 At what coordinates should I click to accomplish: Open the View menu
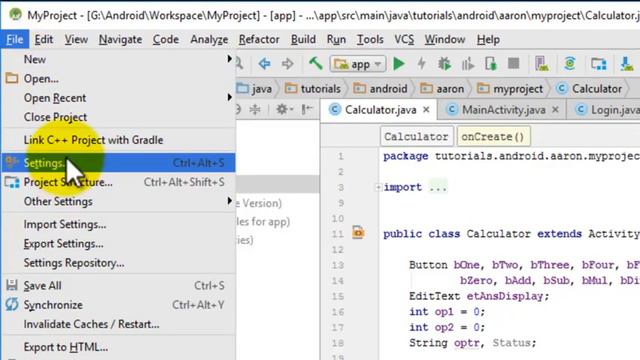point(76,40)
